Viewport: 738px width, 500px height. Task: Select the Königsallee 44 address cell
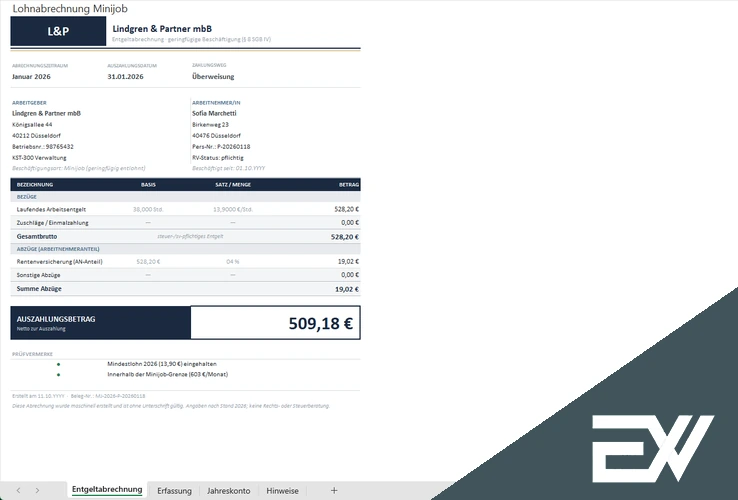pos(32,124)
